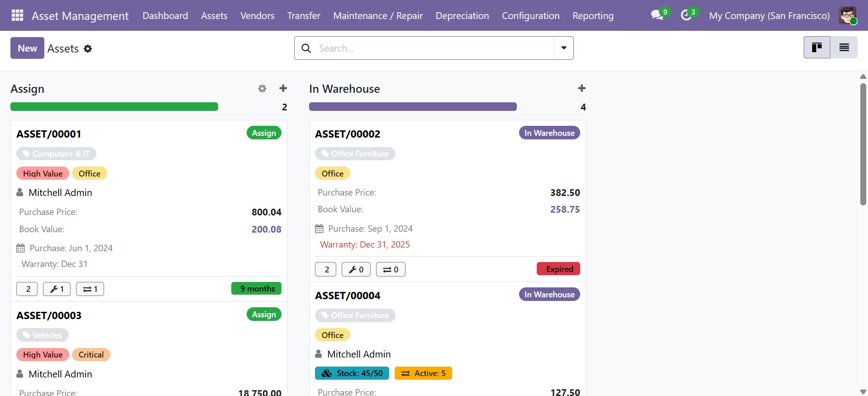Screen dimensions: 868x396
Task: Expand the search options dropdown arrow
Action: pyautogui.click(x=564, y=48)
